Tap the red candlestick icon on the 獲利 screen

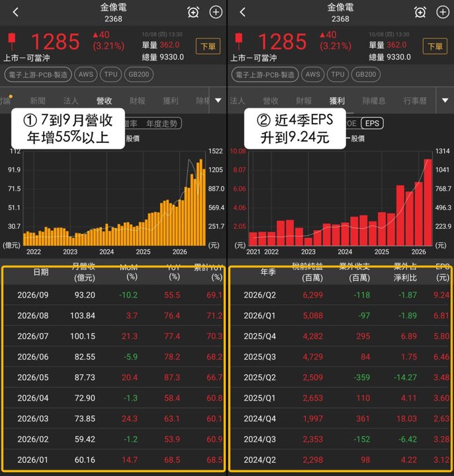239,41
